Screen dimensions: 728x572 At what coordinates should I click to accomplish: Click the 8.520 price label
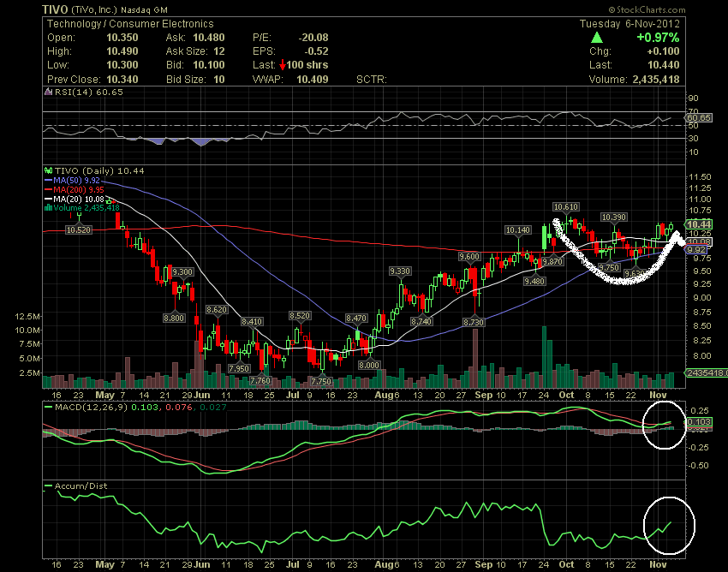click(x=300, y=316)
